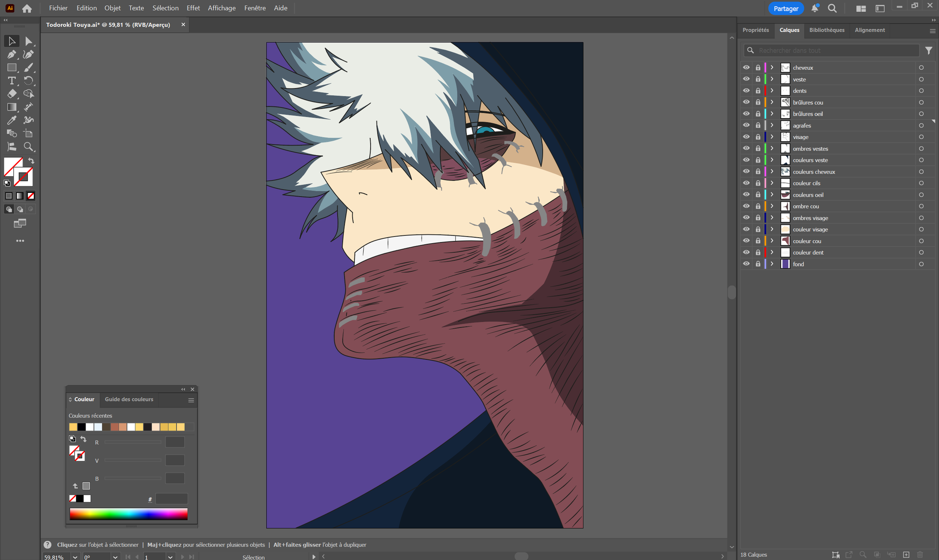Screen dimensions: 939x560
Task: Pick a color from the spectrum bar
Action: [x=128, y=514]
